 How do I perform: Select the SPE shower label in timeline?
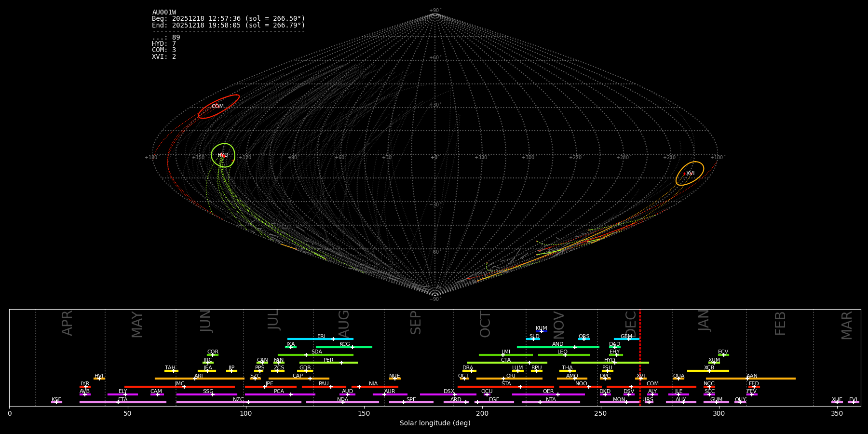point(411,400)
